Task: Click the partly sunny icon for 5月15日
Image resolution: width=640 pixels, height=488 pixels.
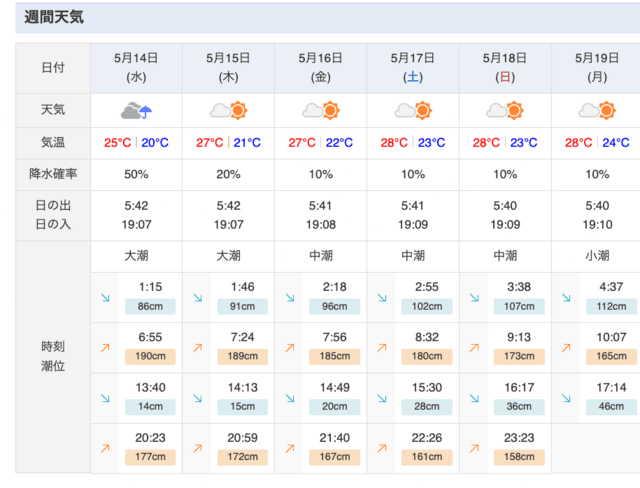Action: coord(229,111)
